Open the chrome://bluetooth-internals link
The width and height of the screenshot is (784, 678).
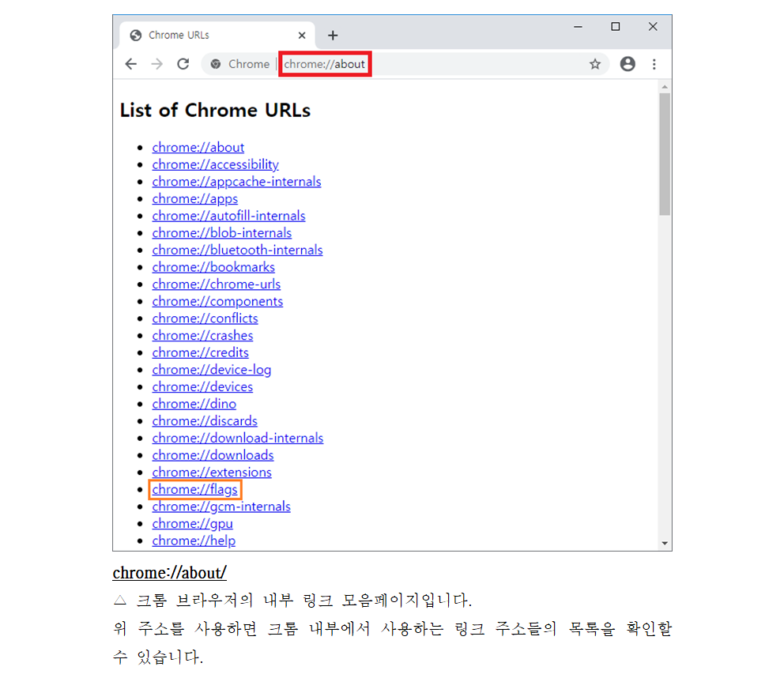238,250
